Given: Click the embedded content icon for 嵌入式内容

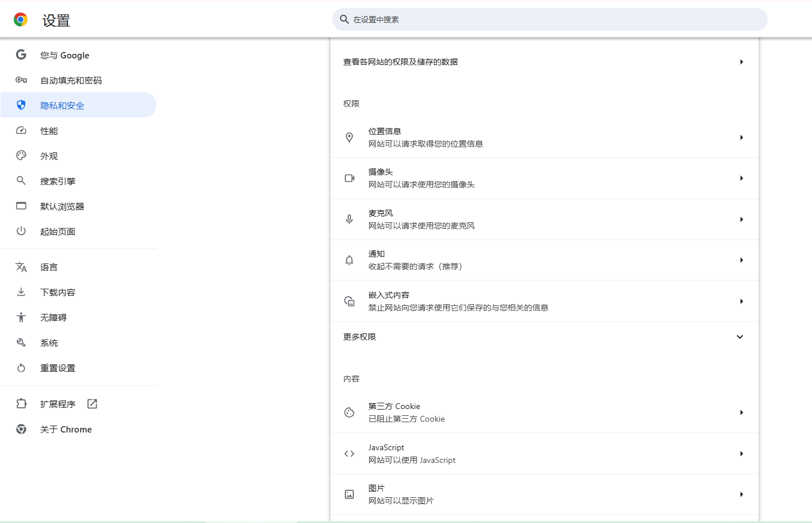Looking at the screenshot, I should 349,301.
